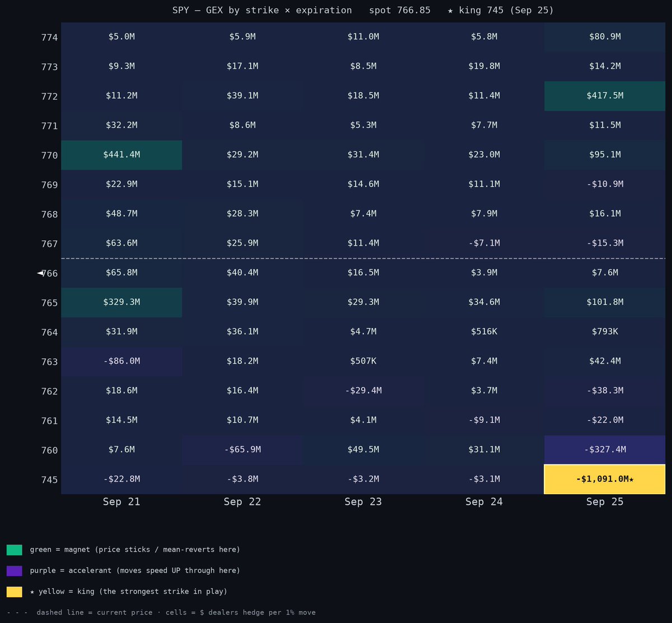Click the 770 strike row label
Screen dimensions: 672x623
(49, 156)
